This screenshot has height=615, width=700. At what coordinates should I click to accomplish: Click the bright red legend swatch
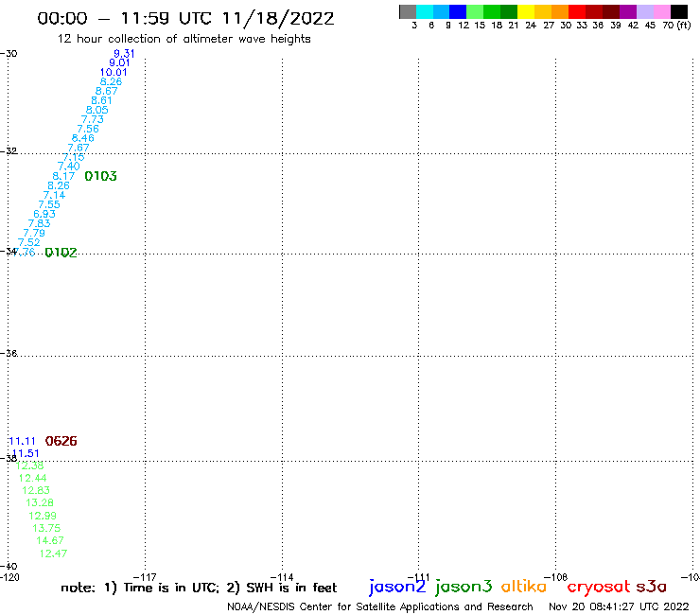click(x=577, y=11)
